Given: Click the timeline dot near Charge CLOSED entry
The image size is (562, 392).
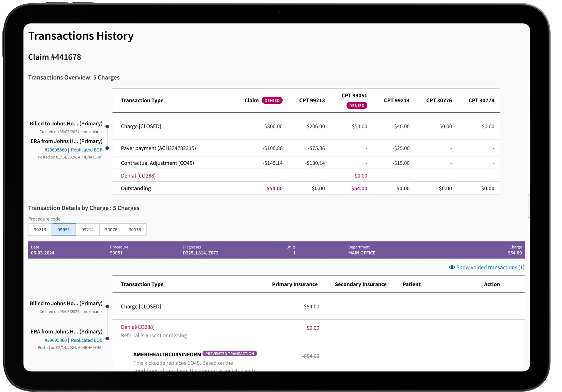Looking at the screenshot, I should [107, 307].
